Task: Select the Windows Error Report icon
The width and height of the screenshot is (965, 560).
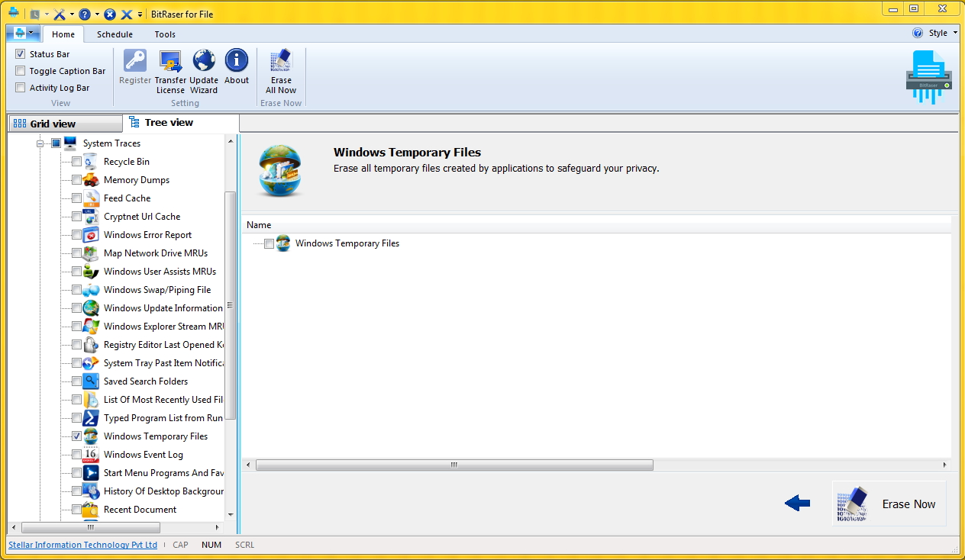Action: 91,234
